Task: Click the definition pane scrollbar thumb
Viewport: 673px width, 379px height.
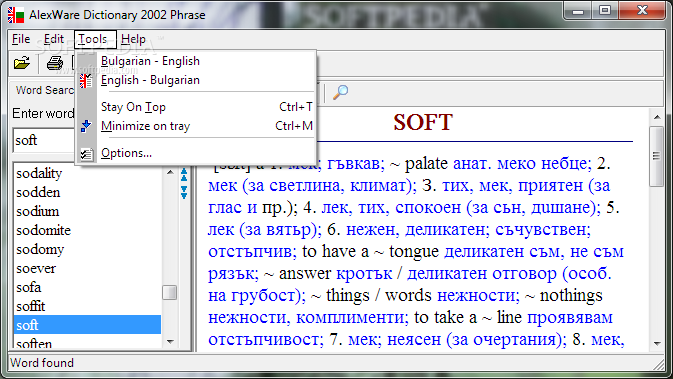Action: point(657,156)
